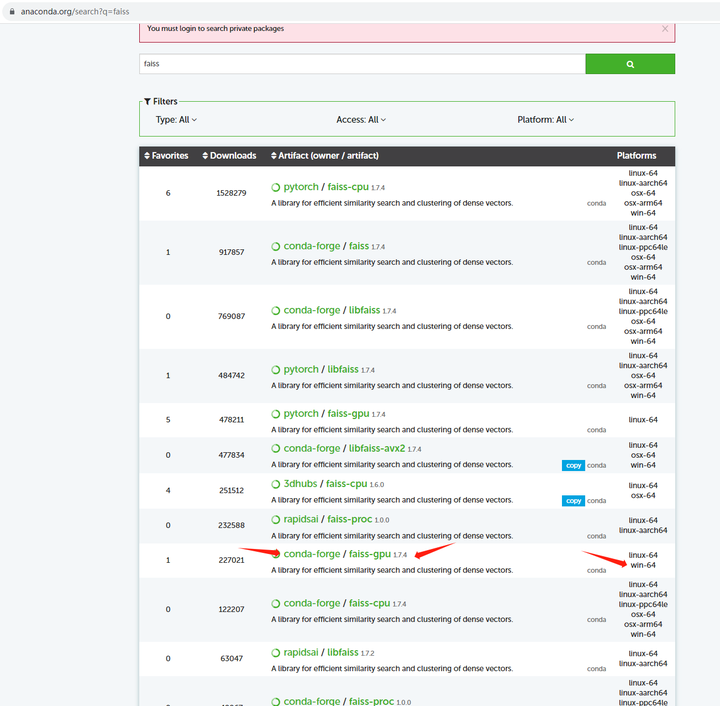720x706 pixels.
Task: Click the lock icon in address bar
Action: click(x=12, y=11)
